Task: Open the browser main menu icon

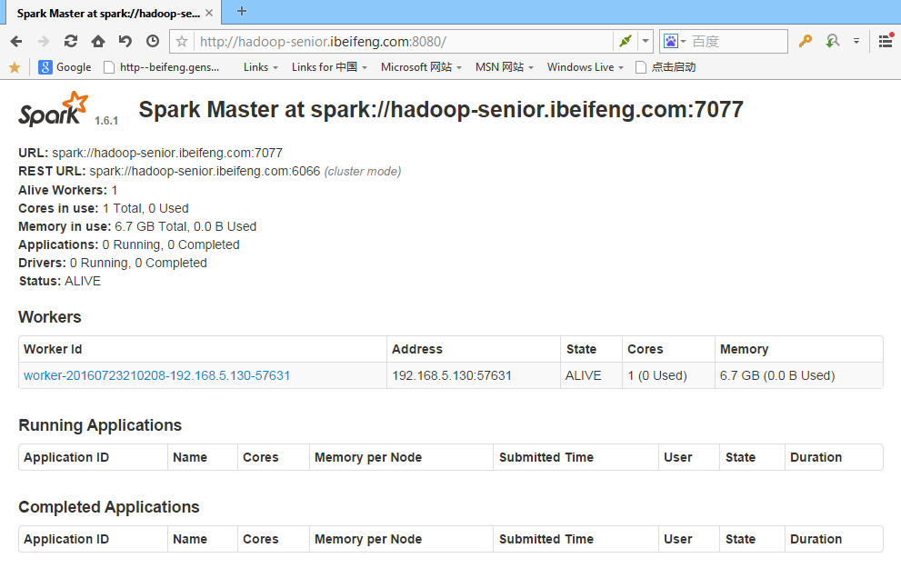Action: click(886, 41)
